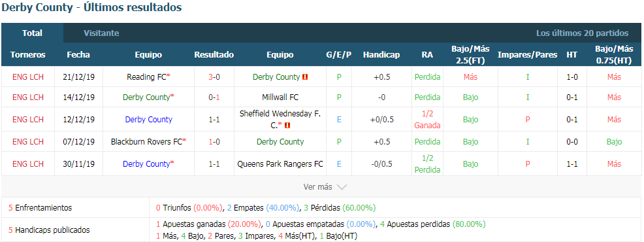
Task: Click ENG LCH tournament for 30/11/19 match
Action: (x=28, y=164)
